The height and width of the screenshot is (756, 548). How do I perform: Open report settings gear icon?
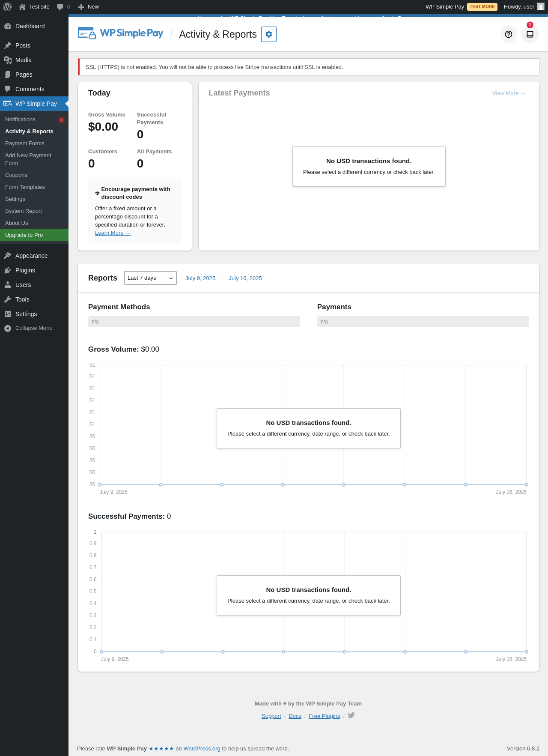[269, 34]
